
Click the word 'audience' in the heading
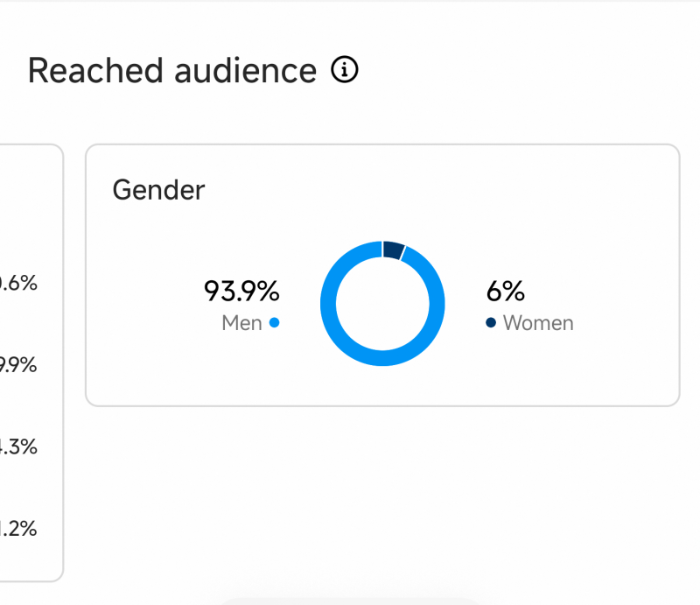point(244,70)
